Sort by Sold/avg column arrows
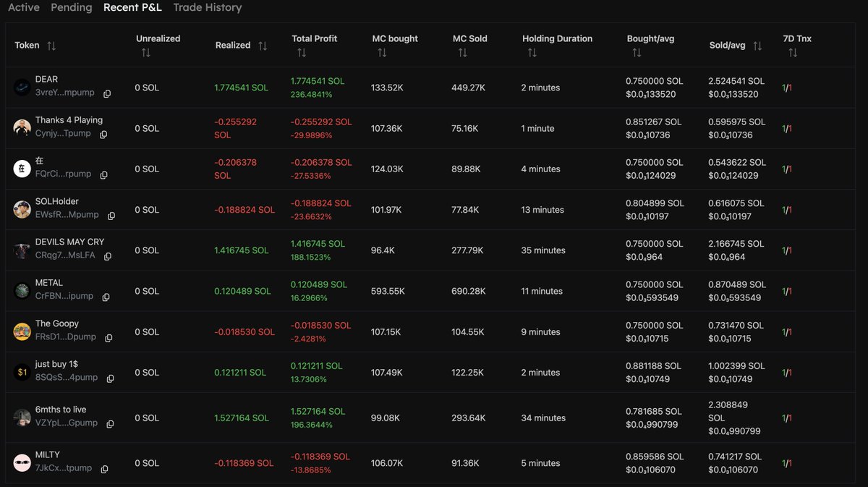Screen dimensions: 868x487 click(x=757, y=46)
